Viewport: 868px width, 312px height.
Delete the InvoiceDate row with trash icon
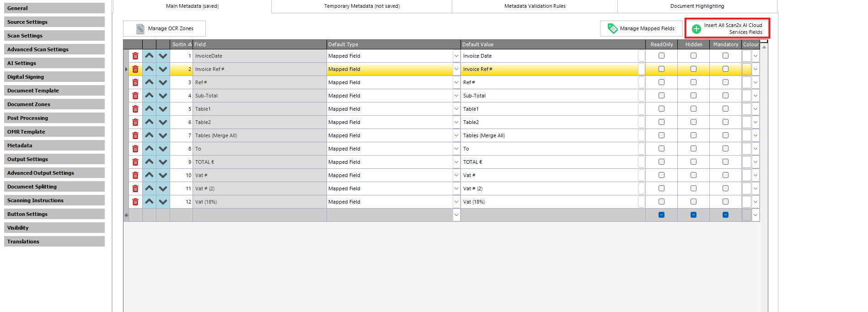click(135, 56)
